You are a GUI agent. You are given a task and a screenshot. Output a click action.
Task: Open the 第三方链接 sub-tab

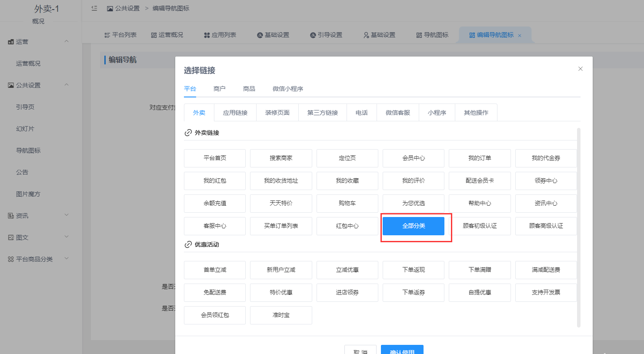(322, 113)
